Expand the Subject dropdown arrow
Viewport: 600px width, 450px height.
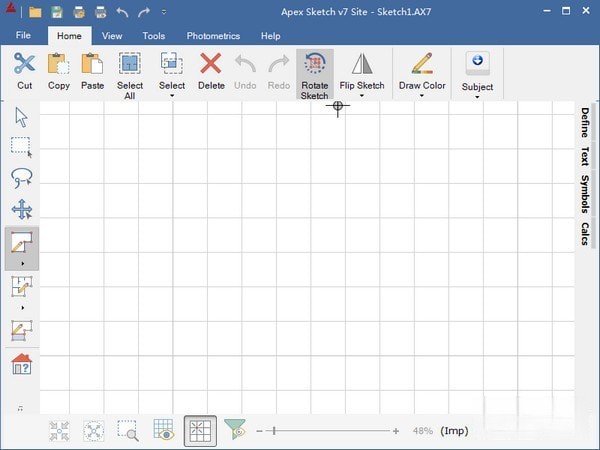point(477,97)
